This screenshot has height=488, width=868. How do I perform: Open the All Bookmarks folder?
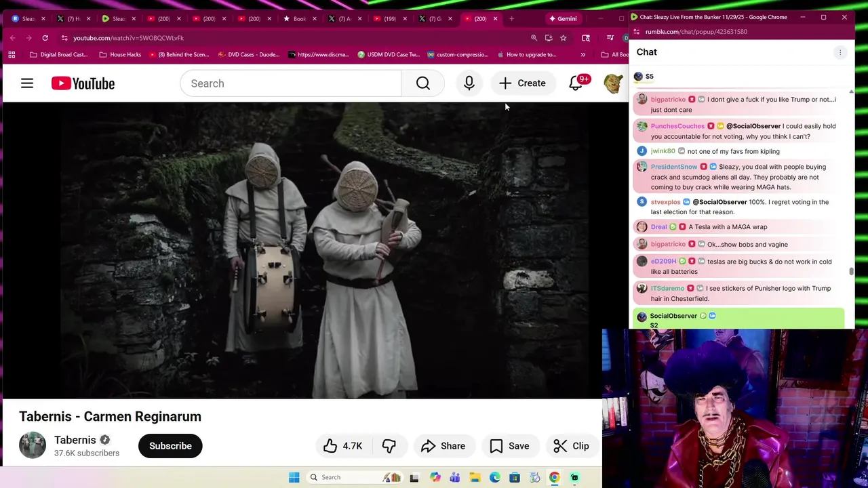point(614,54)
